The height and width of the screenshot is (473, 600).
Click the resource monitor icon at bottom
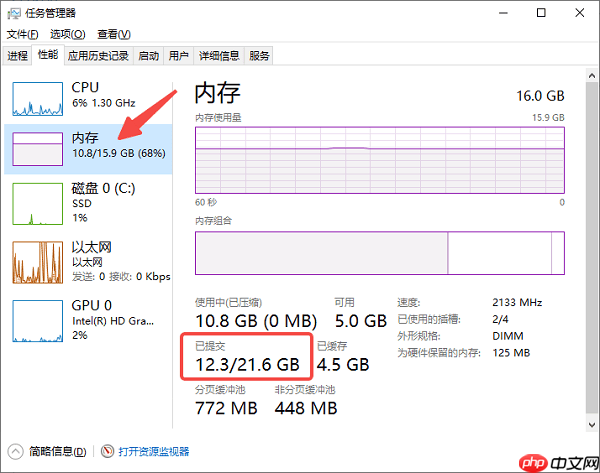(x=108, y=452)
